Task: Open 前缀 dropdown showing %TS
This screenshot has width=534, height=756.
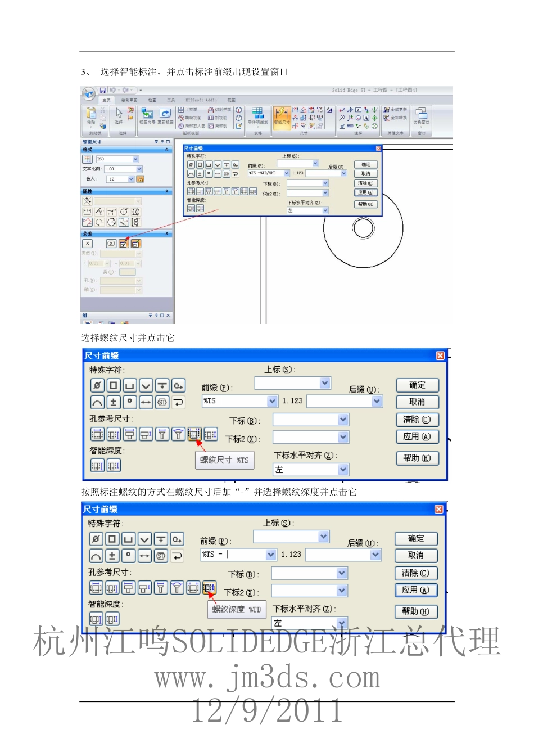Action: coord(272,401)
